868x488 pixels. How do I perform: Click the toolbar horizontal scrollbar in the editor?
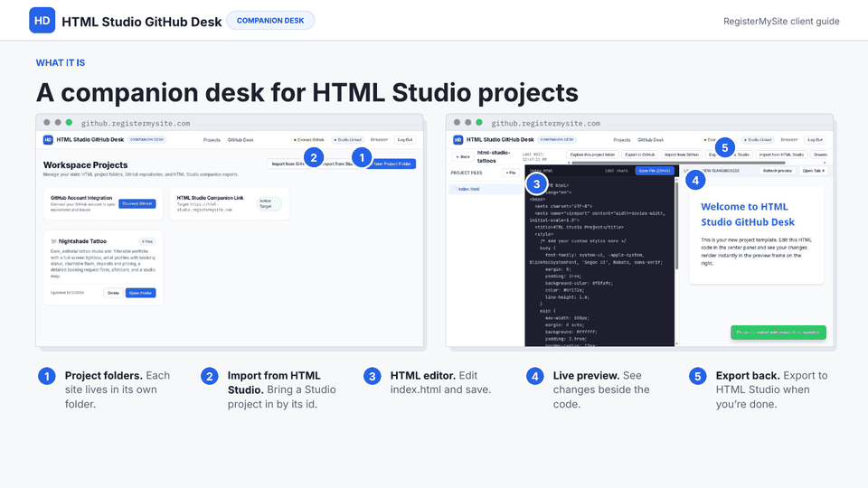[678, 163]
